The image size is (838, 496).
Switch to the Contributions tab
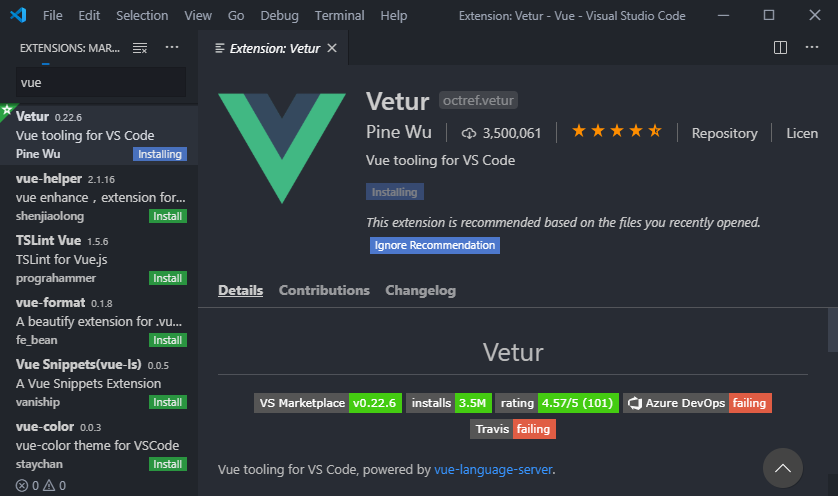pyautogui.click(x=324, y=290)
